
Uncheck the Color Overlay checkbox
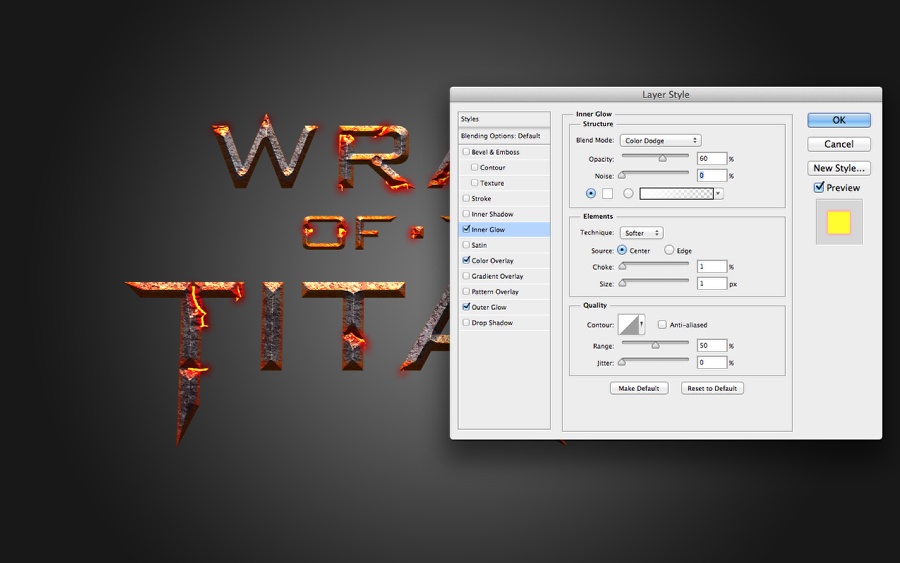(466, 260)
